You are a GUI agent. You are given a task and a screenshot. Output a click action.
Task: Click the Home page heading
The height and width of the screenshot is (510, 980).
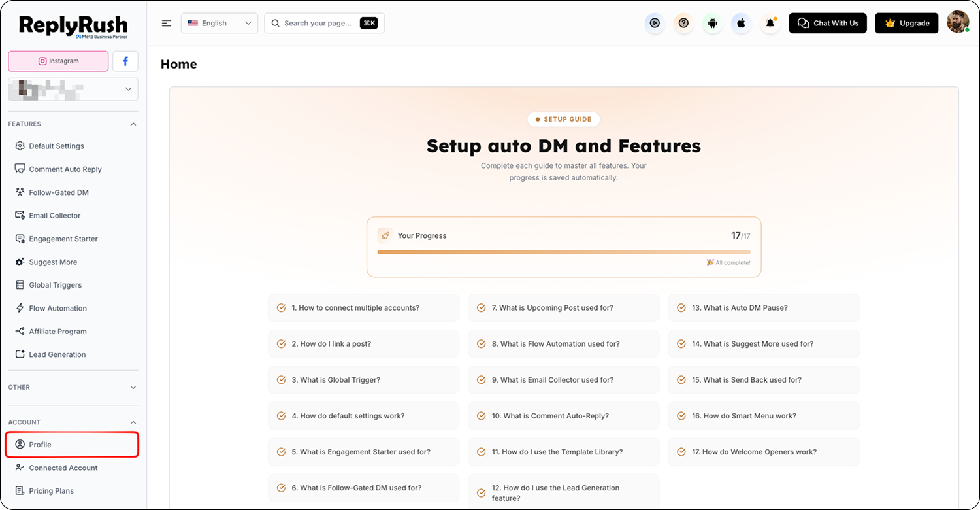[178, 64]
